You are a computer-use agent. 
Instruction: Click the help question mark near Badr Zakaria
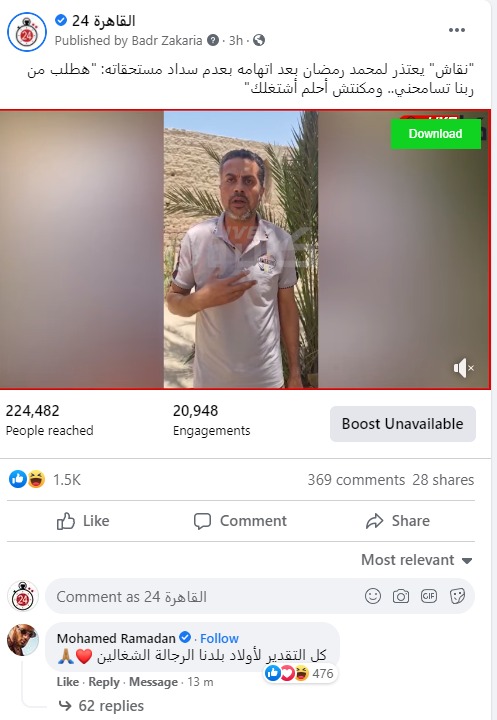point(213,40)
